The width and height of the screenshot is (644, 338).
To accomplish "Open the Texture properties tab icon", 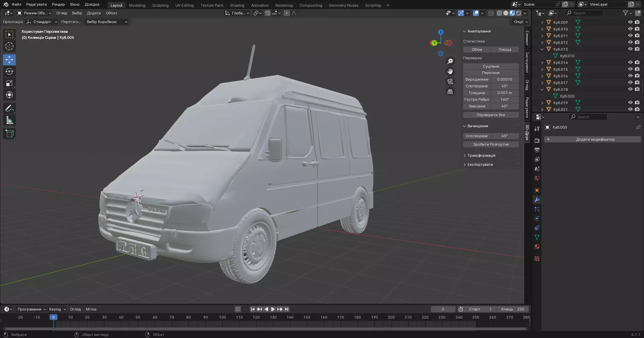I will pyautogui.click(x=537, y=259).
